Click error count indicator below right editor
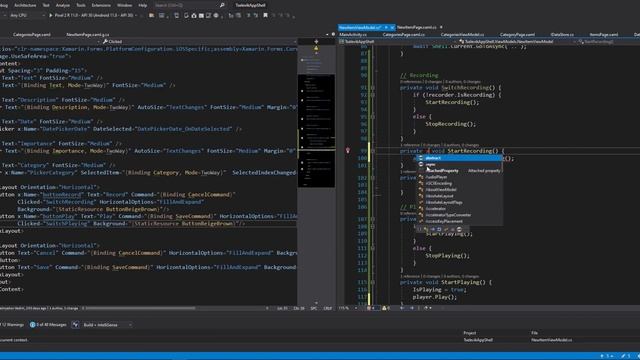This screenshot has width=640, height=360. 371,308
